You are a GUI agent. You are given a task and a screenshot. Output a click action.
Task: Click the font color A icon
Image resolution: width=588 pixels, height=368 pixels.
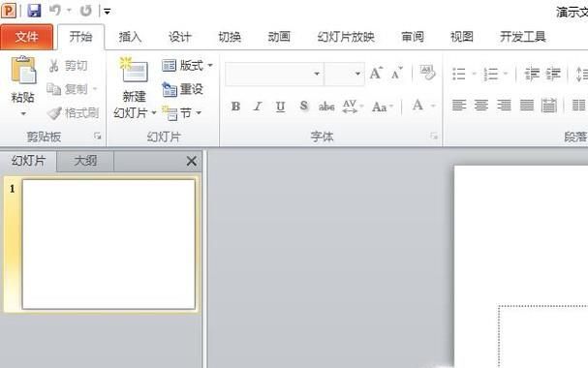(x=418, y=106)
